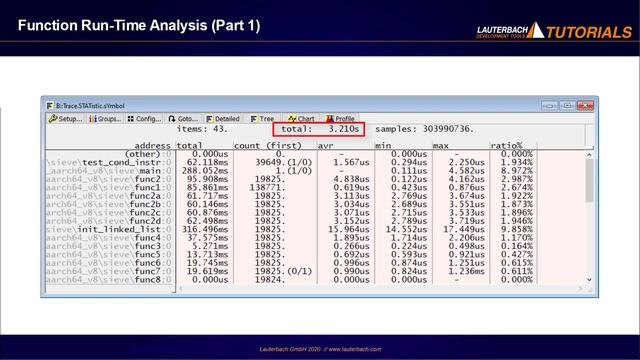Click the max column header

(x=441, y=145)
